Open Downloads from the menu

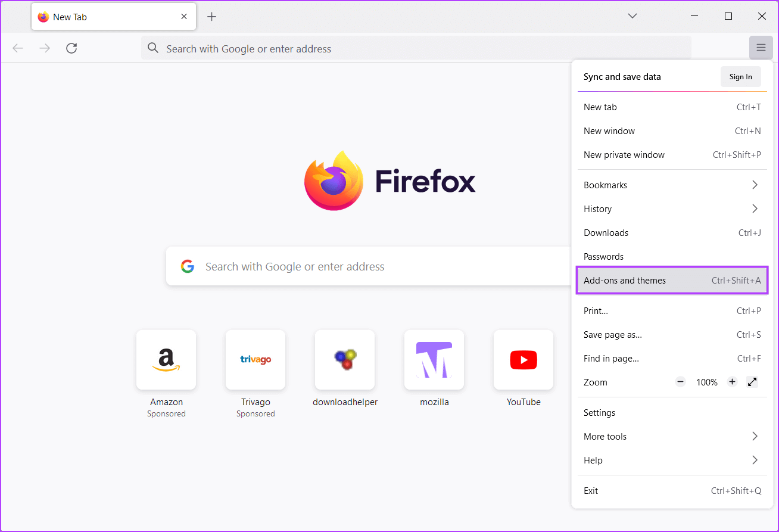point(672,233)
